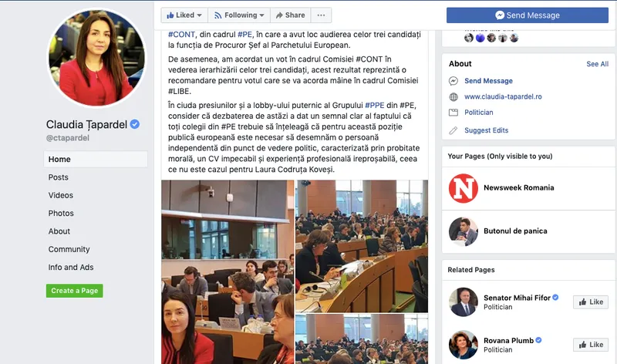Expand About section with See All
The height and width of the screenshot is (364, 617).
[x=597, y=64]
